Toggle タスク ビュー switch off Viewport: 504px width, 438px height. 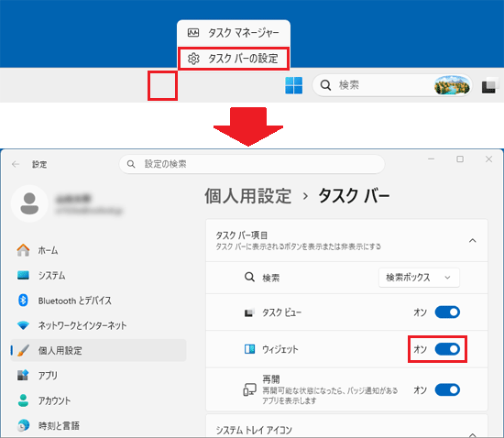(x=447, y=312)
